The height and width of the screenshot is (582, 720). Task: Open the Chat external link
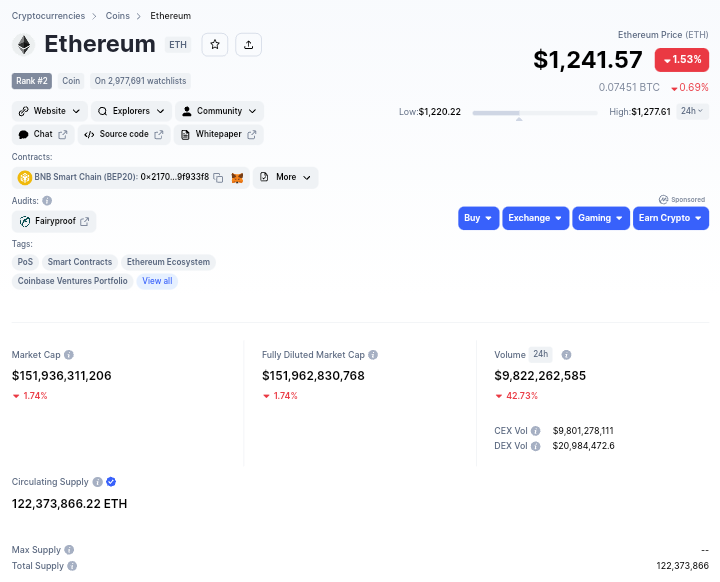coord(43,135)
